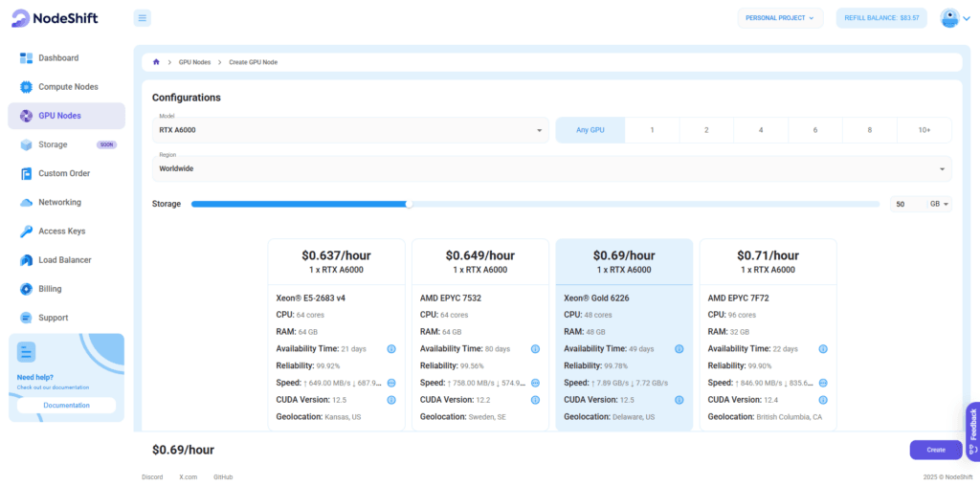Click info icon beside Xeon E5-2683 availability time
Viewport: 980px width, 486px height.
tap(390, 349)
